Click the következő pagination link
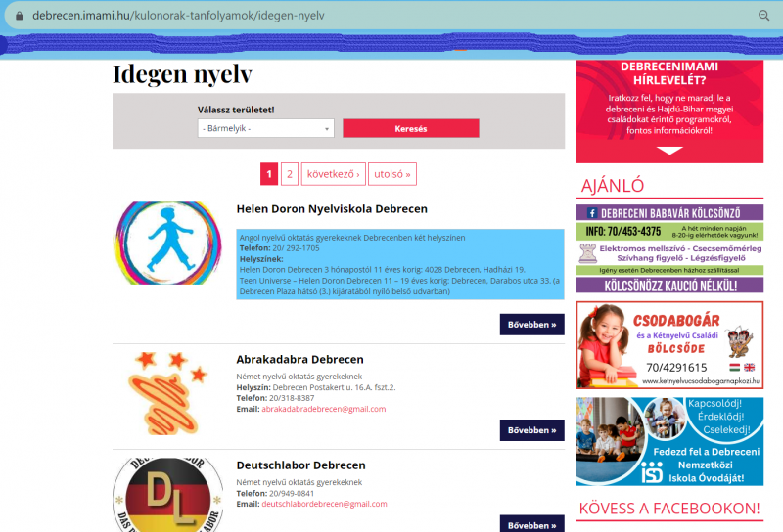Screen dimensions: 783x532 (x=333, y=174)
